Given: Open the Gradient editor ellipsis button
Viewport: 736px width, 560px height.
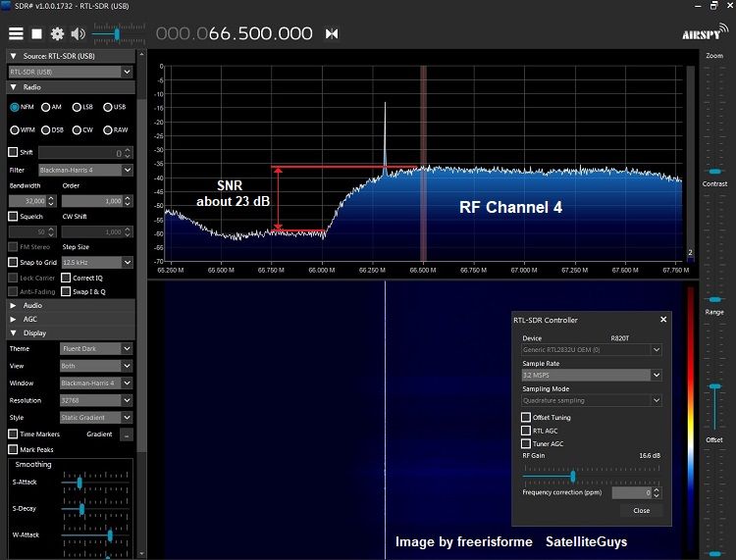Looking at the screenshot, I should [127, 434].
